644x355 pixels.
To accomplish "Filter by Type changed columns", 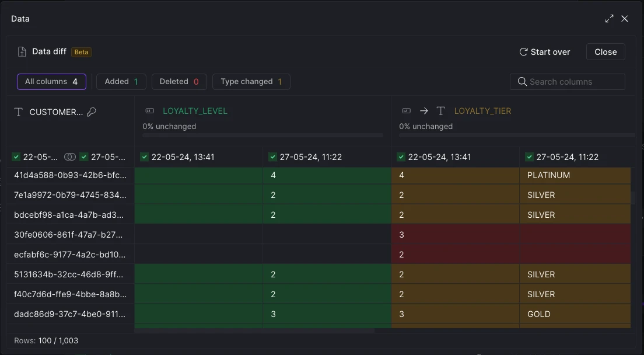I will pos(251,81).
